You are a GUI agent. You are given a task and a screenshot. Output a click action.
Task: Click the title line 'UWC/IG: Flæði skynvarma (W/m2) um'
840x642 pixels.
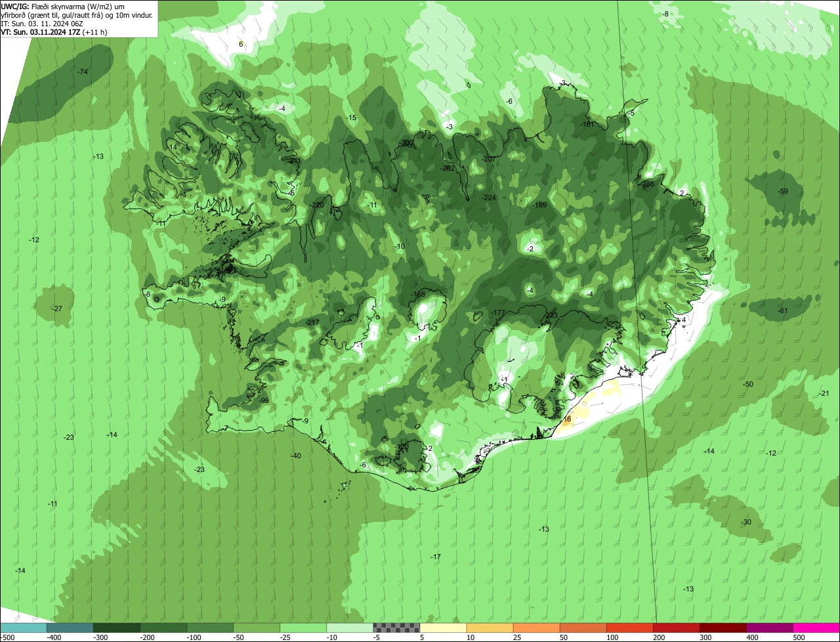63,6
